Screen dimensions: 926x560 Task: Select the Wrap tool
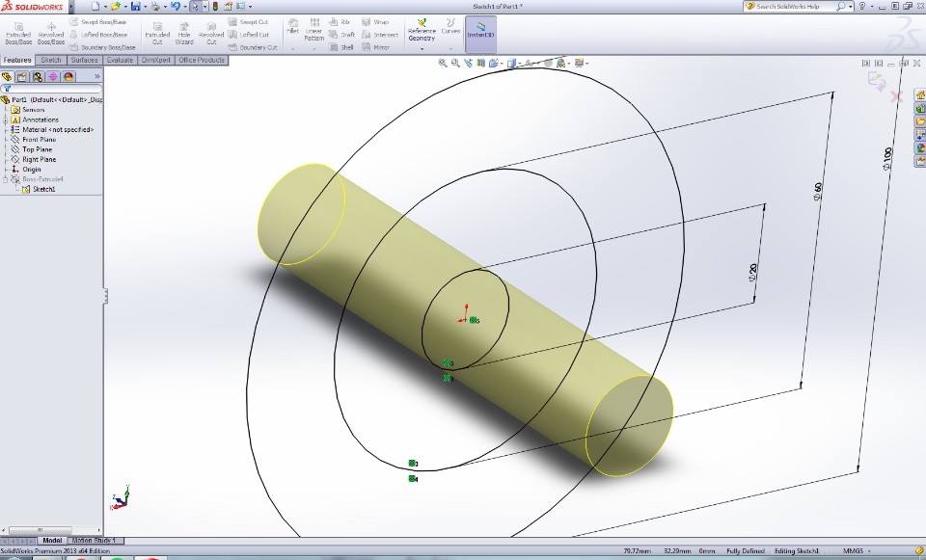375,22
